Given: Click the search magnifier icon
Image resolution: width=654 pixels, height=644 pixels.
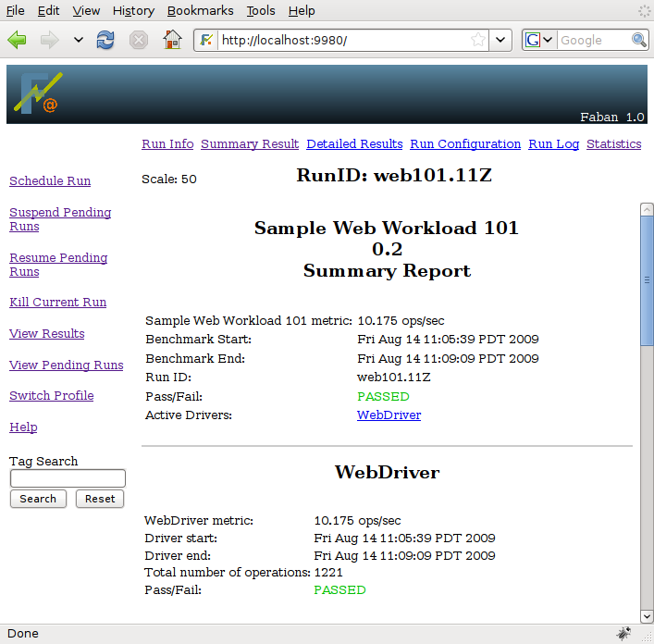Looking at the screenshot, I should tap(639, 40).
